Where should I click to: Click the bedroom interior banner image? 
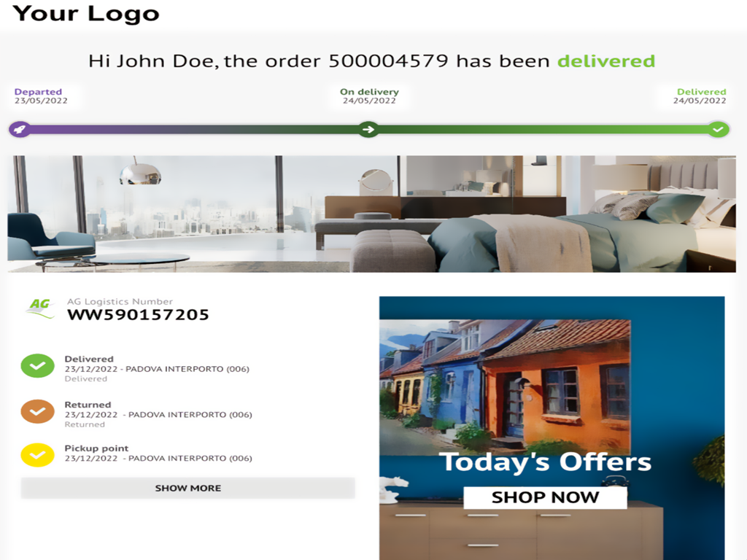371,214
